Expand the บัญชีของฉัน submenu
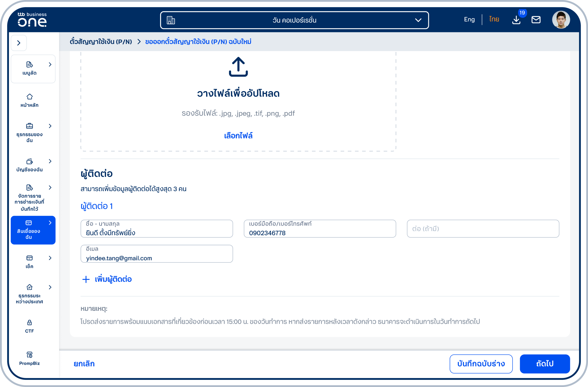This screenshot has width=588, height=387. [x=50, y=161]
